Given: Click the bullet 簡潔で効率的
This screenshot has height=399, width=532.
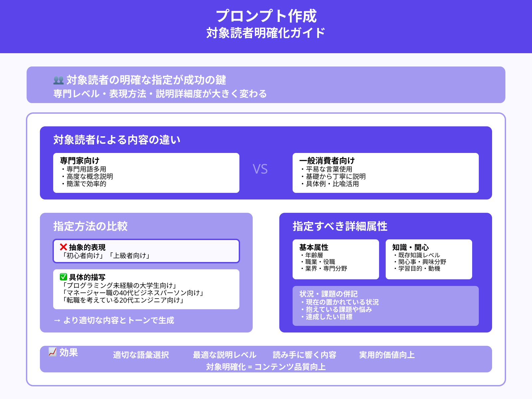Looking at the screenshot, I should tap(83, 184).
